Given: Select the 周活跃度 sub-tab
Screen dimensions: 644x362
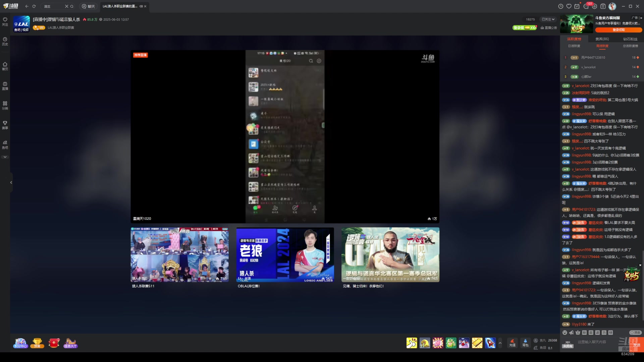Looking at the screenshot, I should (602, 46).
